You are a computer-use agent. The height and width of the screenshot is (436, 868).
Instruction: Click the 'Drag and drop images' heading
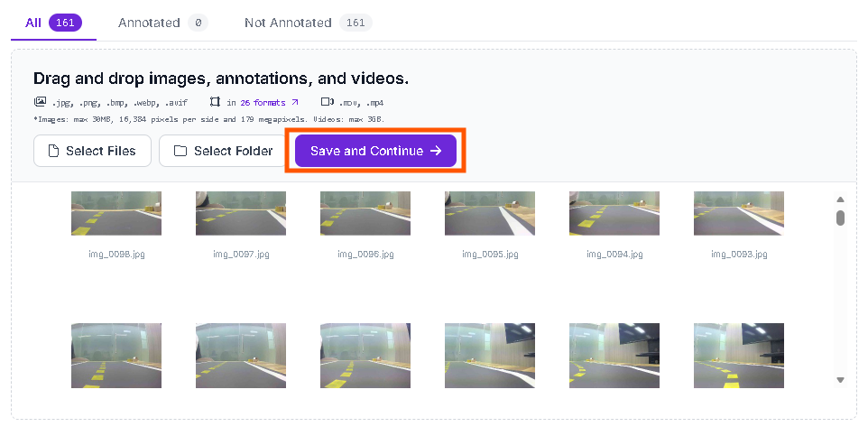(221, 79)
